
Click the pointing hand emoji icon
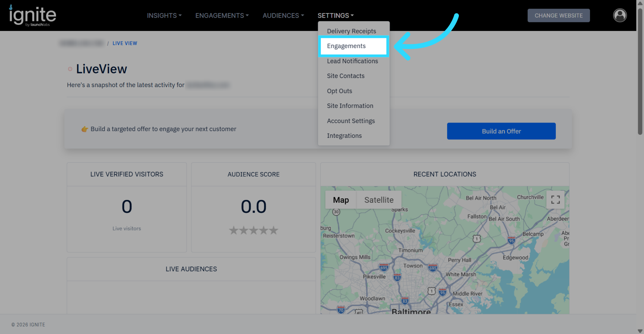(85, 129)
